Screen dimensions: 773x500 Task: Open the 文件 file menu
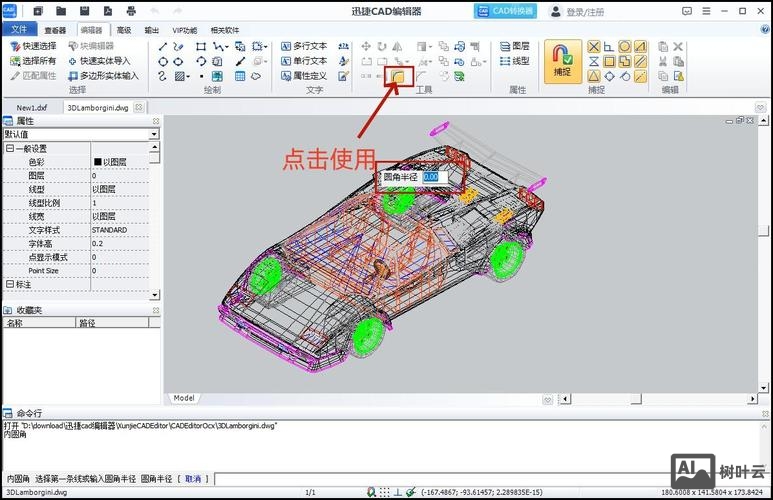tap(19, 30)
